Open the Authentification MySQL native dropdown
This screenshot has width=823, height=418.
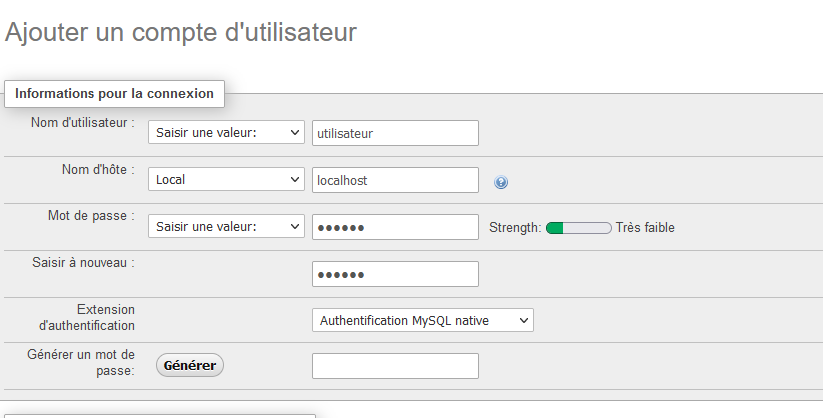click(x=422, y=320)
